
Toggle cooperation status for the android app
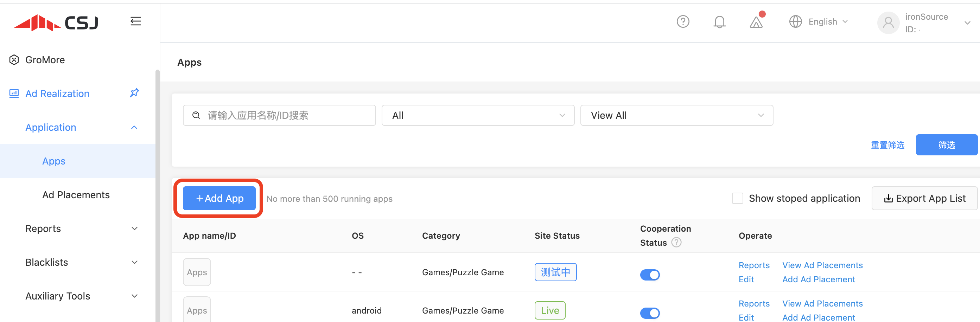coord(649,313)
